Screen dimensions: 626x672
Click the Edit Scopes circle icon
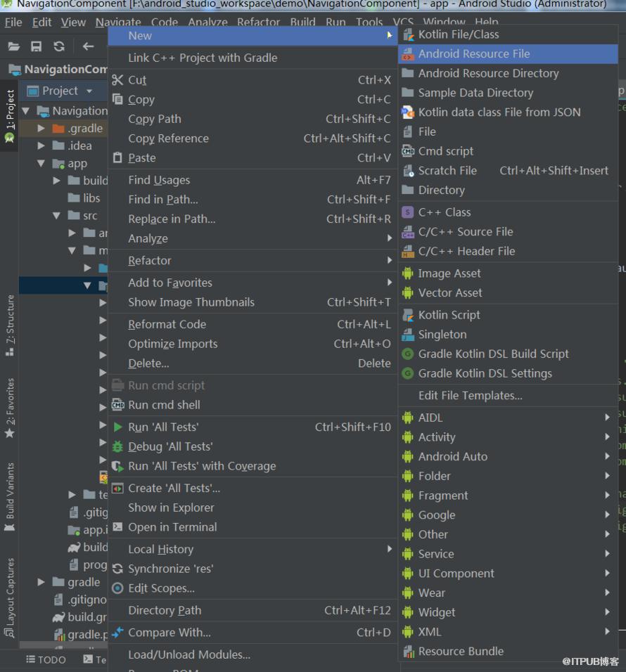[x=117, y=588]
